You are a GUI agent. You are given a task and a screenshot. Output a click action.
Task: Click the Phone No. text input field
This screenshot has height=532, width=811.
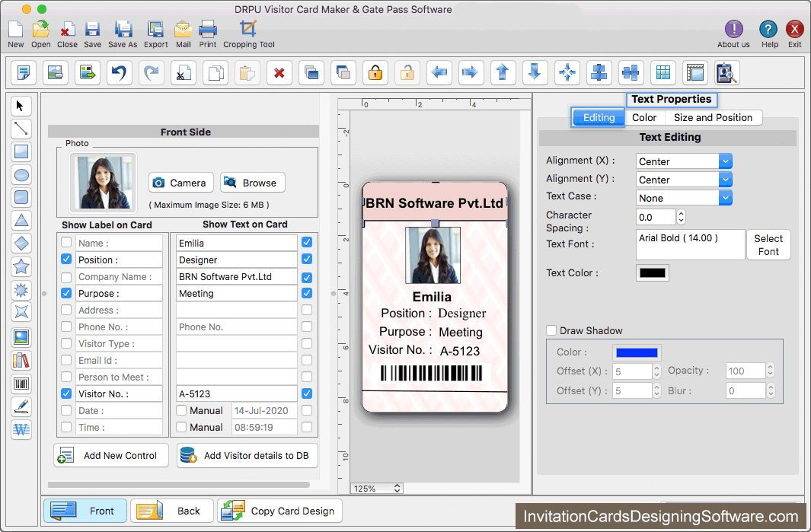236,327
